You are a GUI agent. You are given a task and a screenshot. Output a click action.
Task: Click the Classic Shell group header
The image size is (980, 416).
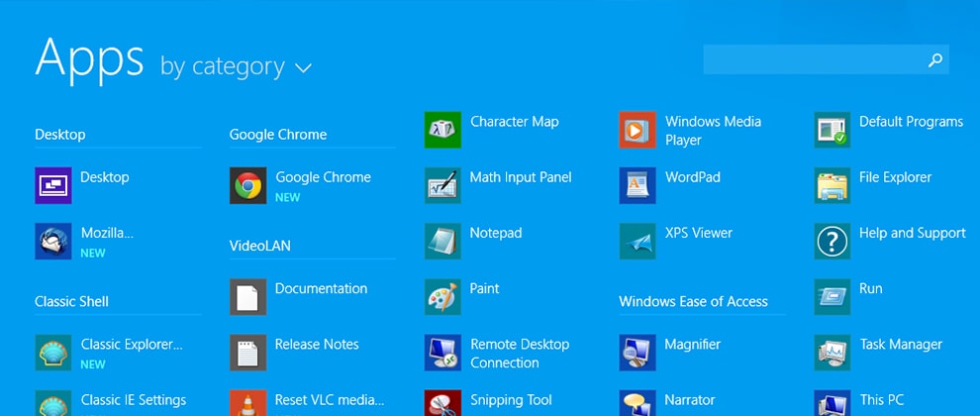[71, 301]
